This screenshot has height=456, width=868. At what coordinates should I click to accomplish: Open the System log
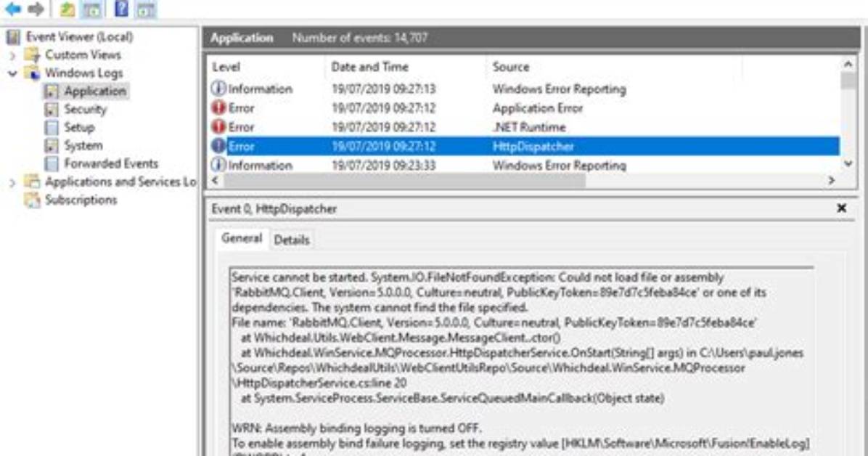(83, 146)
